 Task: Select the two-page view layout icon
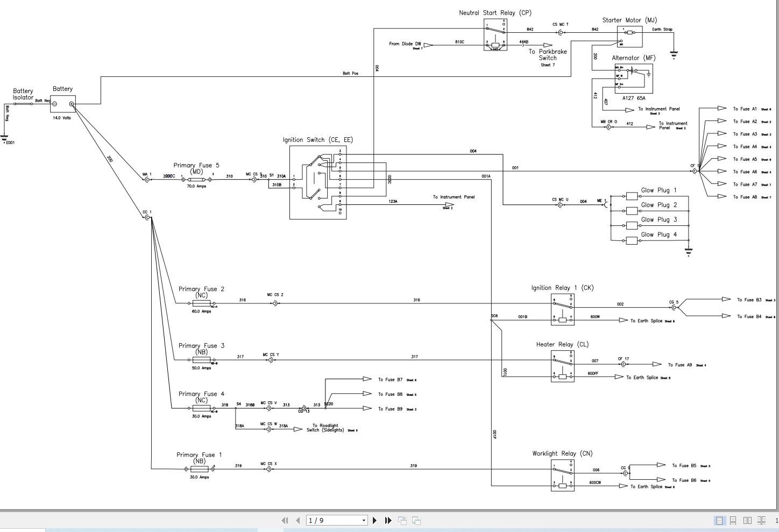(x=748, y=520)
